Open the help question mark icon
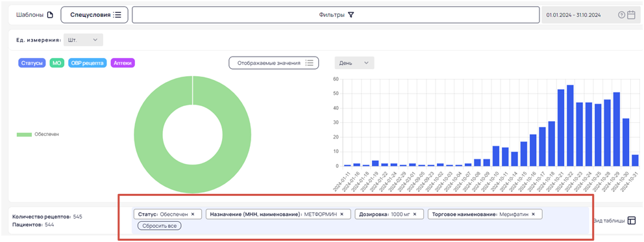The height and width of the screenshot is (242, 644). click(621, 15)
